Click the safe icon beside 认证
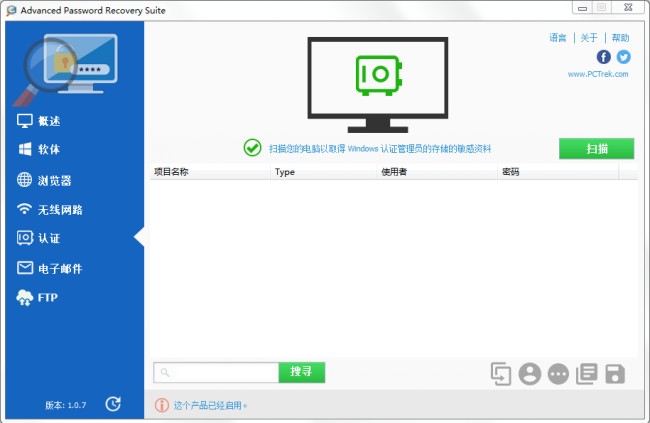The height and width of the screenshot is (423, 650). [x=24, y=238]
